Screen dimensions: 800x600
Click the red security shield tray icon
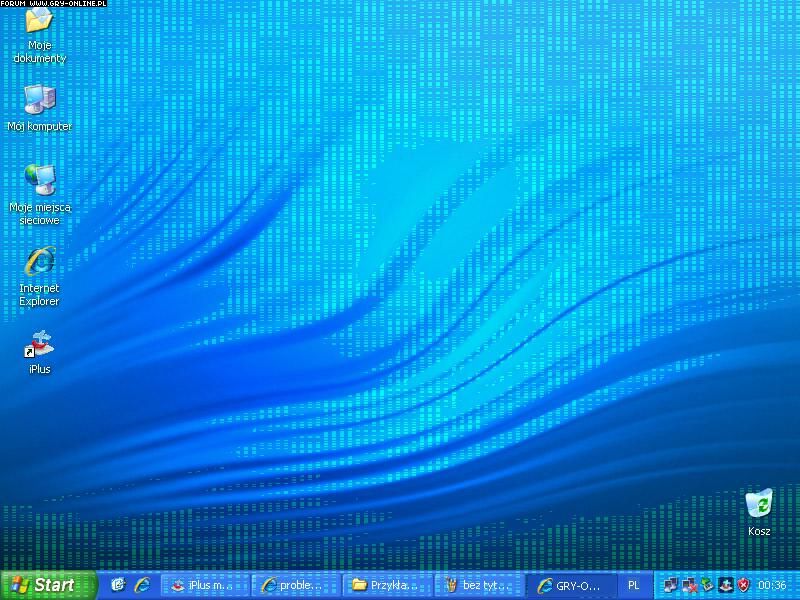pyautogui.click(x=744, y=585)
